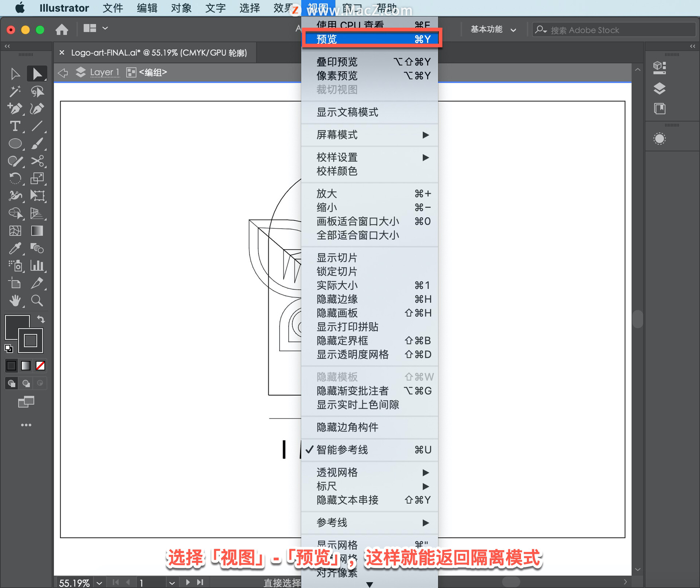The height and width of the screenshot is (588, 700).
Task: Toggle 隐藏文本串接 text threads
Action: coord(370,500)
